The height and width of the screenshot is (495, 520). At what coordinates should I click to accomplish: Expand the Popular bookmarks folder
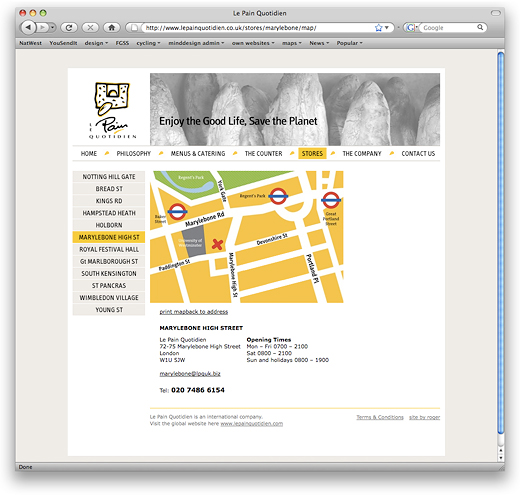pyautogui.click(x=349, y=43)
